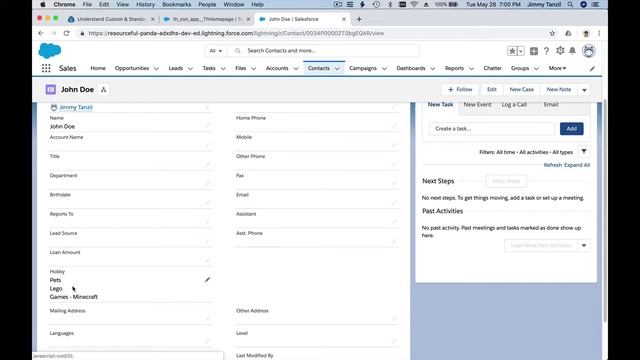Click the Expand All link
Image resolution: width=640 pixels, height=360 pixels.
577,165
